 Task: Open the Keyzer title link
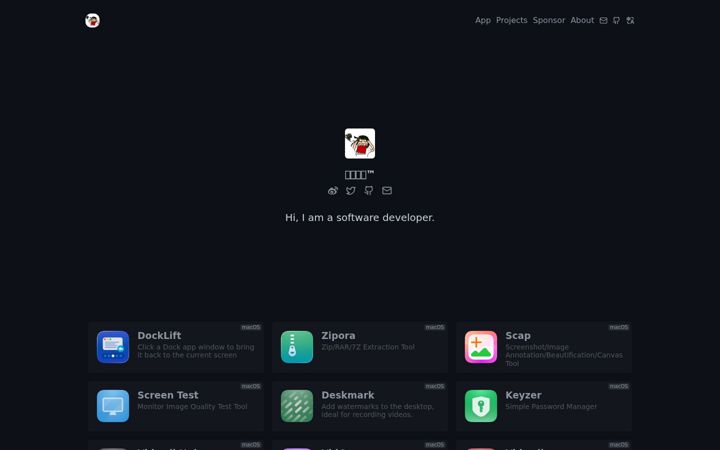[x=523, y=395]
